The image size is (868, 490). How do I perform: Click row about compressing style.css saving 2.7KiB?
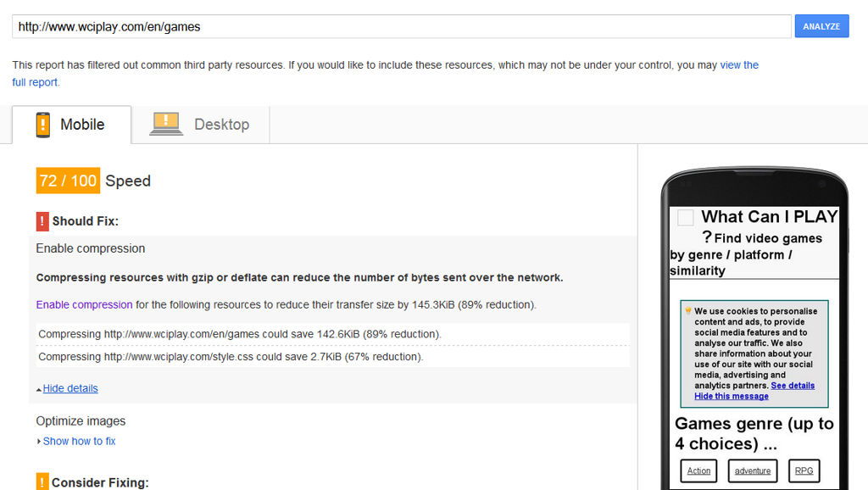(x=332, y=357)
